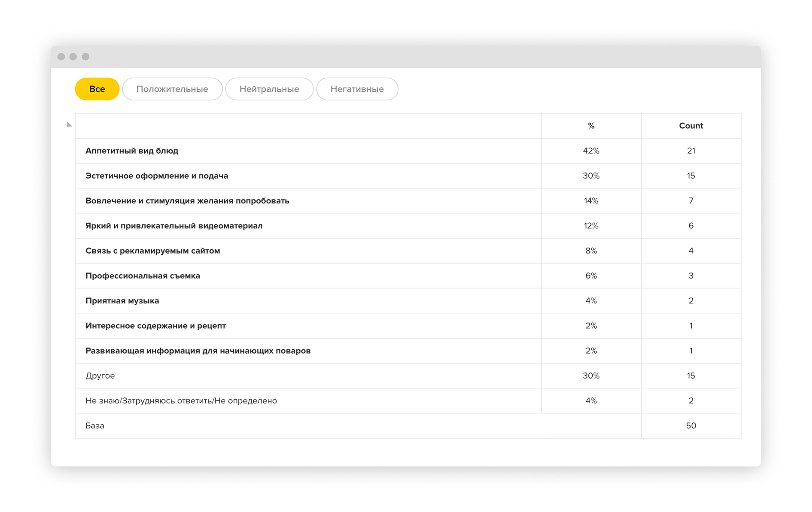
Task: Click the first gray window dot
Action: tap(61, 57)
